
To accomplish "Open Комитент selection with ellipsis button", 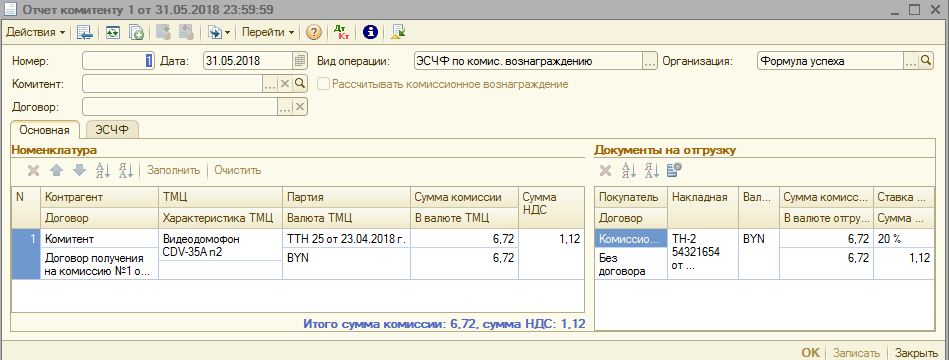I will coord(270,83).
